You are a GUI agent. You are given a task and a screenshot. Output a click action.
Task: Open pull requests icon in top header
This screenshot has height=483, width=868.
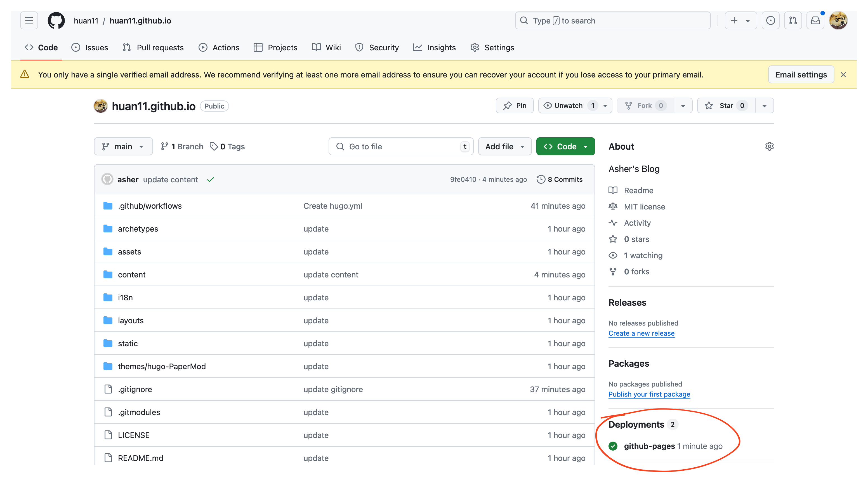(793, 21)
